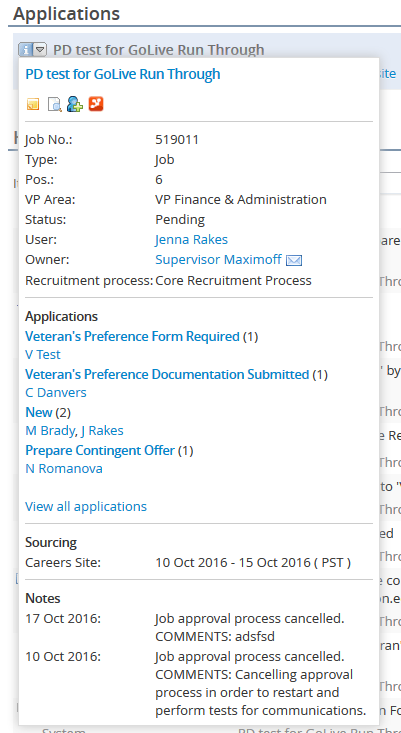This screenshot has width=401, height=733.
Task: Select applicant C Danvers
Action: [56, 393]
